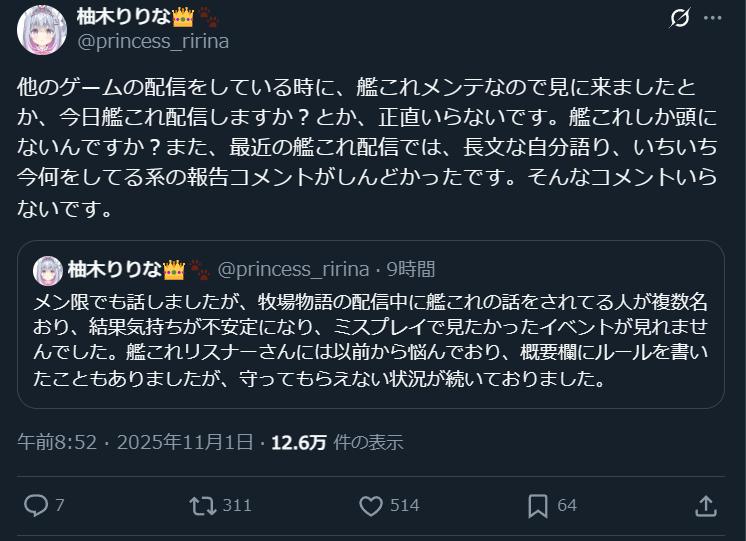Image resolution: width=746 pixels, height=541 pixels.
Task: Click the 64 bookmark count
Action: (x=567, y=505)
